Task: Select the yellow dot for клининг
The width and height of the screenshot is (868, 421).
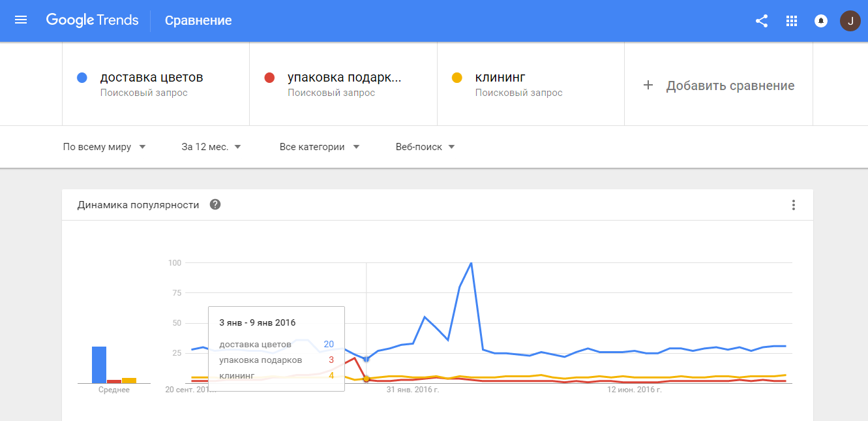Action: tap(458, 77)
